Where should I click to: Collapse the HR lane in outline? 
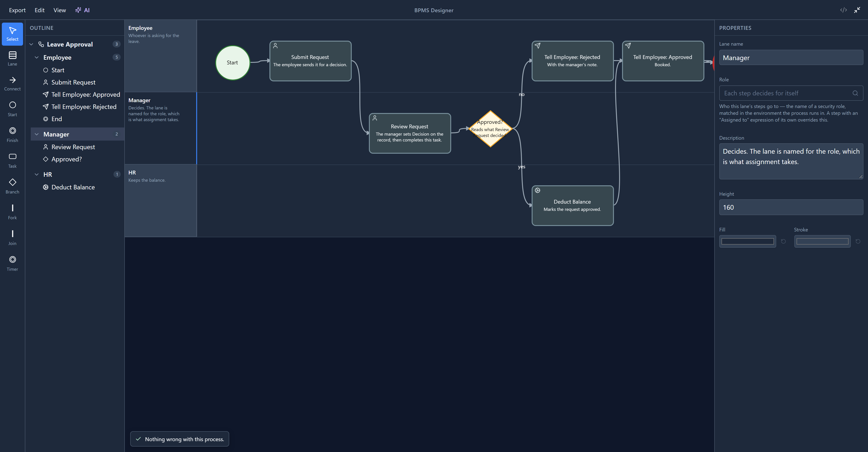coord(37,174)
